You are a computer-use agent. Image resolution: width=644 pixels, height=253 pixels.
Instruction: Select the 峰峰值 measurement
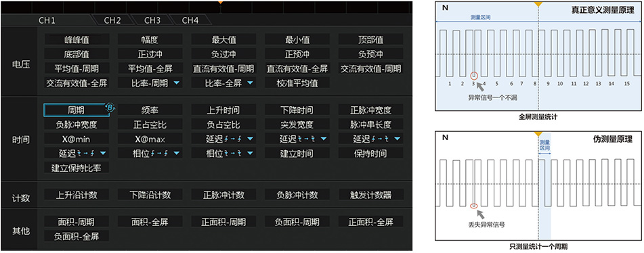point(77,40)
